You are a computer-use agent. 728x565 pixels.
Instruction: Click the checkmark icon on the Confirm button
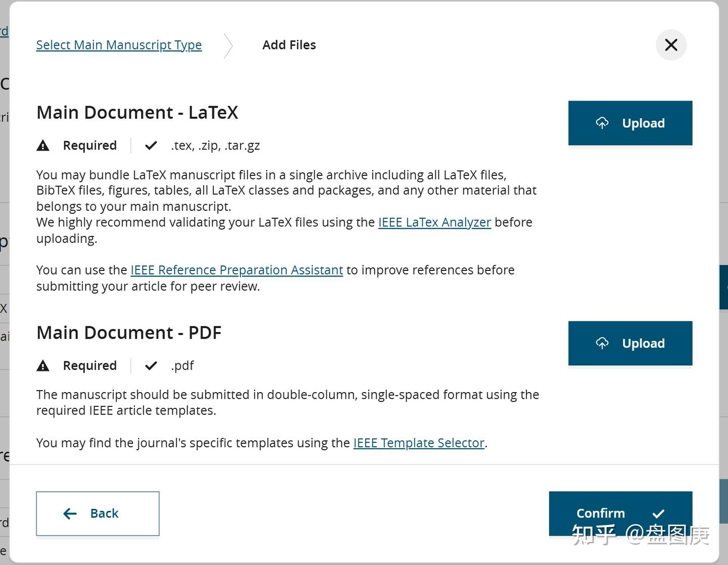659,513
